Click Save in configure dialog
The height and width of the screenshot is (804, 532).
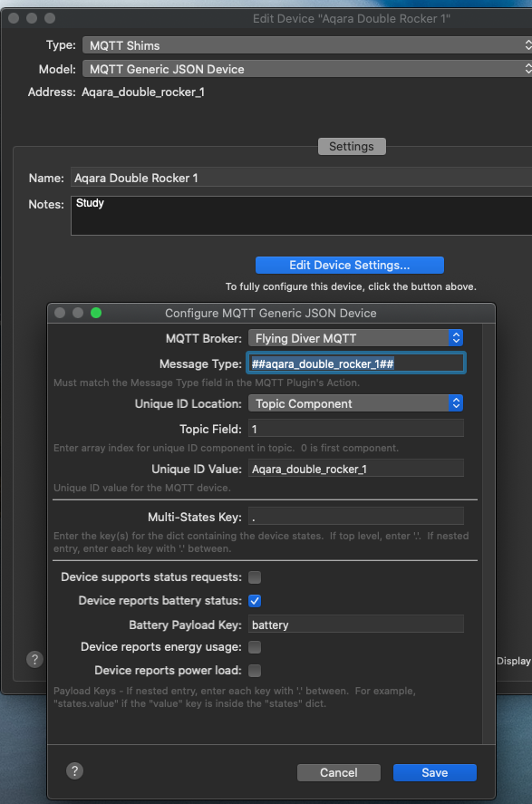point(435,772)
